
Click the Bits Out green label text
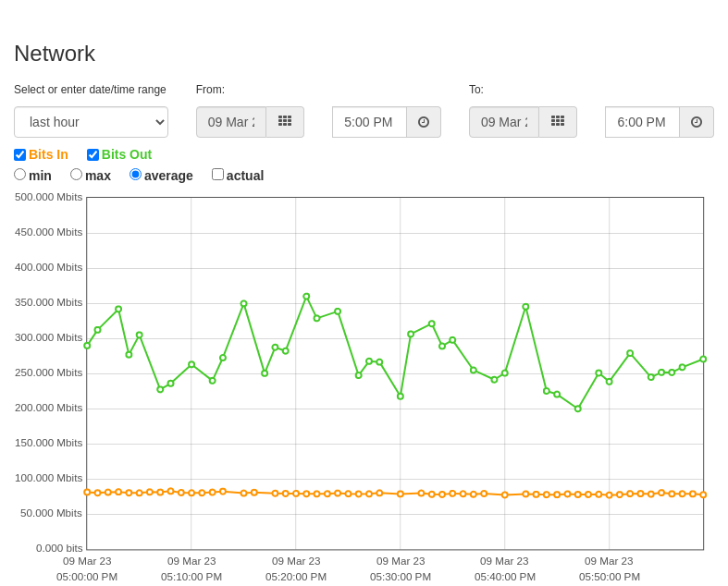click(127, 154)
